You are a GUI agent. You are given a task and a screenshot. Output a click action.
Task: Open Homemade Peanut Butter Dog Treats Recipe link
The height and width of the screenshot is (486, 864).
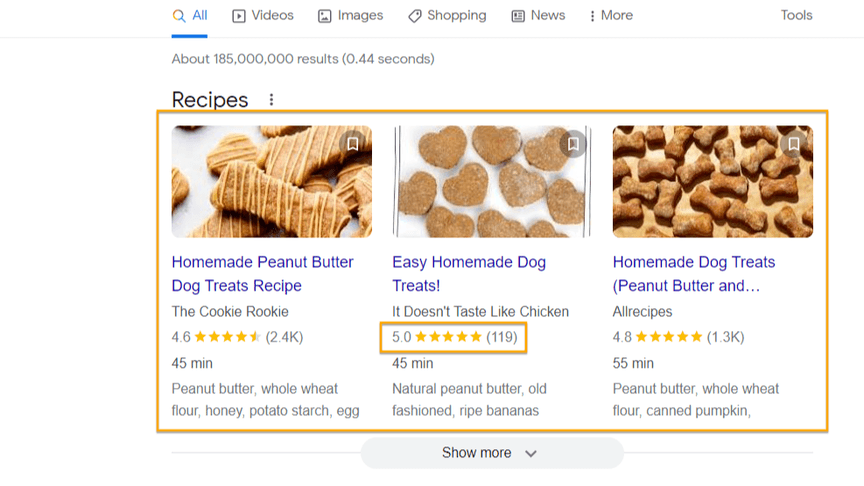[262, 274]
